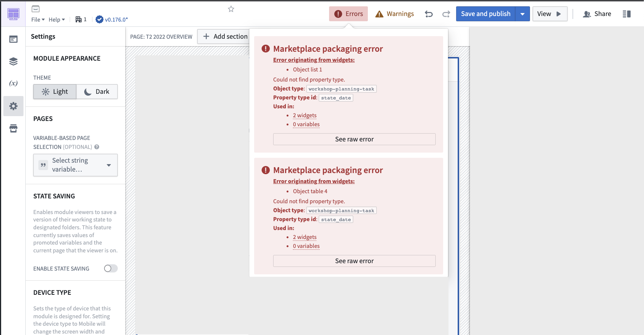The image size is (644, 335).
Task: Click state_date tag in second error
Action: [336, 220]
